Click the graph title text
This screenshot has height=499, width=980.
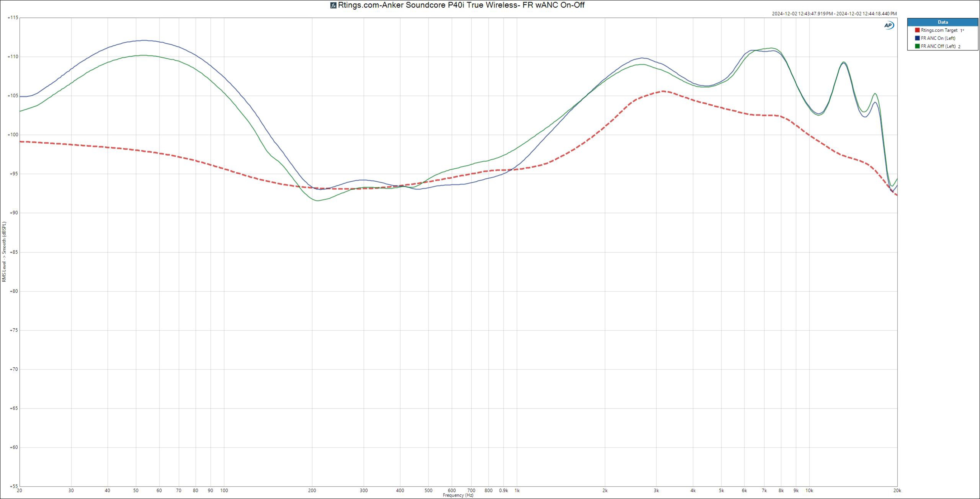coord(461,5)
